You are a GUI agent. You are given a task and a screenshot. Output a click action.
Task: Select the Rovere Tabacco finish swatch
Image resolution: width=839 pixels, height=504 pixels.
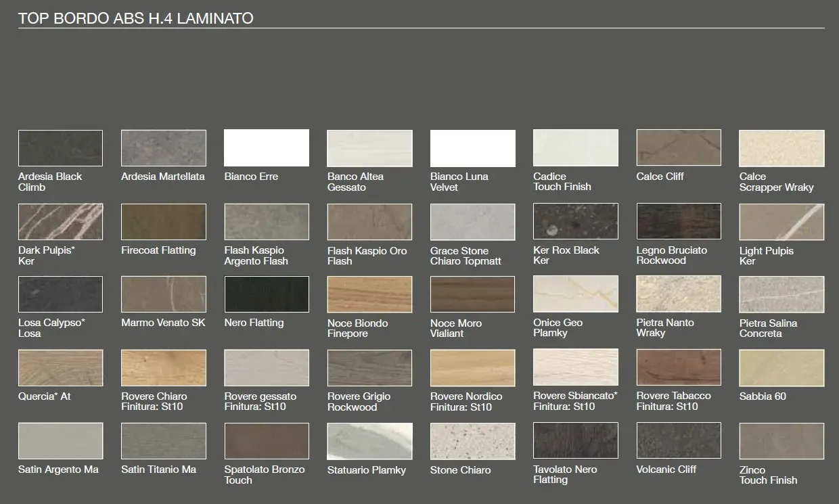coord(679,367)
